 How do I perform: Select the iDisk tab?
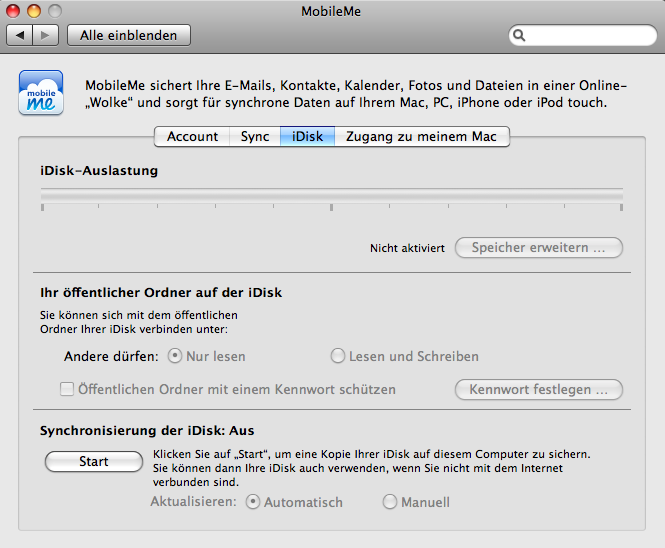(x=307, y=136)
